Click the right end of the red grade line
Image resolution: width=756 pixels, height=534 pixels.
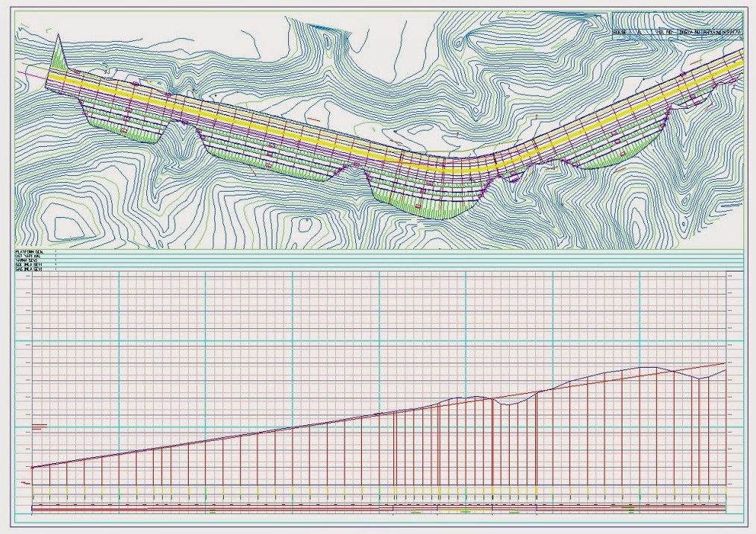point(724,363)
